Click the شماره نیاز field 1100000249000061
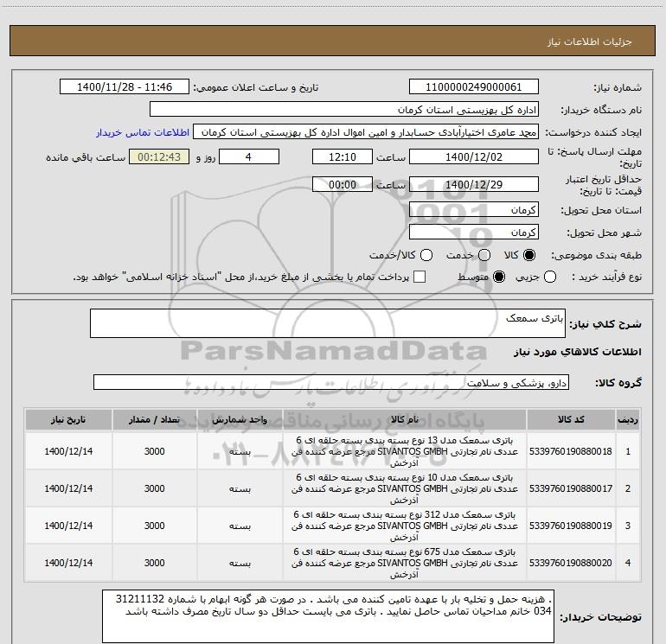Screen dimensions: 666x644 coord(474,86)
